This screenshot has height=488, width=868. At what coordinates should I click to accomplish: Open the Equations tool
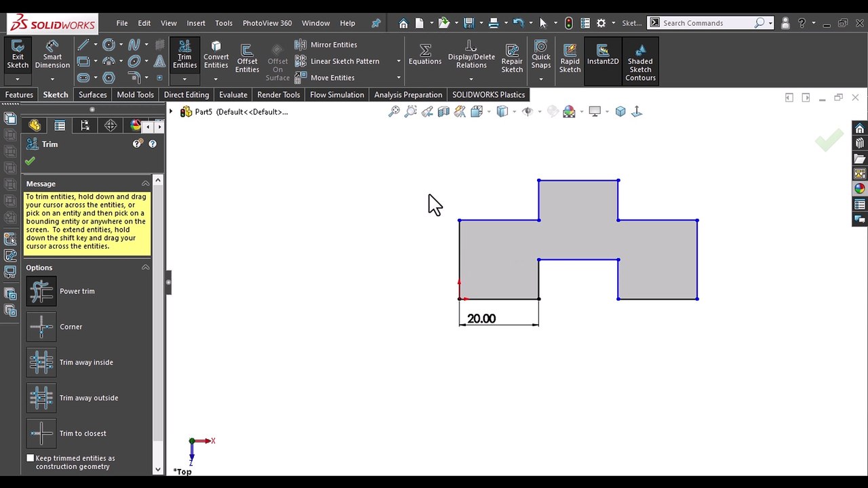point(425,54)
